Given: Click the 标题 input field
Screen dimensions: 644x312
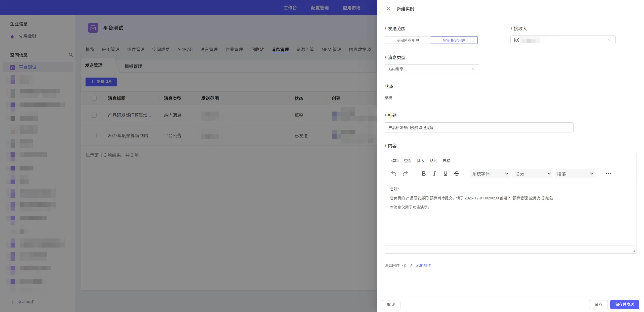Looking at the screenshot, I should (x=479, y=128).
